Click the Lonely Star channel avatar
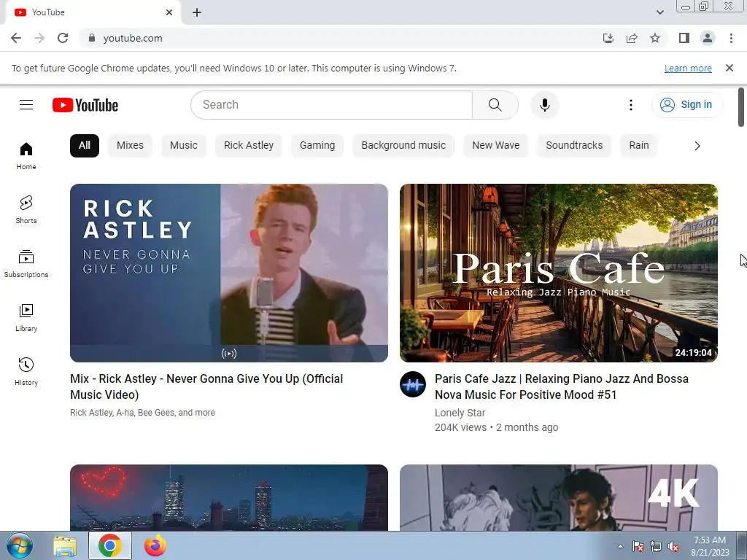The image size is (747, 560). pos(413,384)
